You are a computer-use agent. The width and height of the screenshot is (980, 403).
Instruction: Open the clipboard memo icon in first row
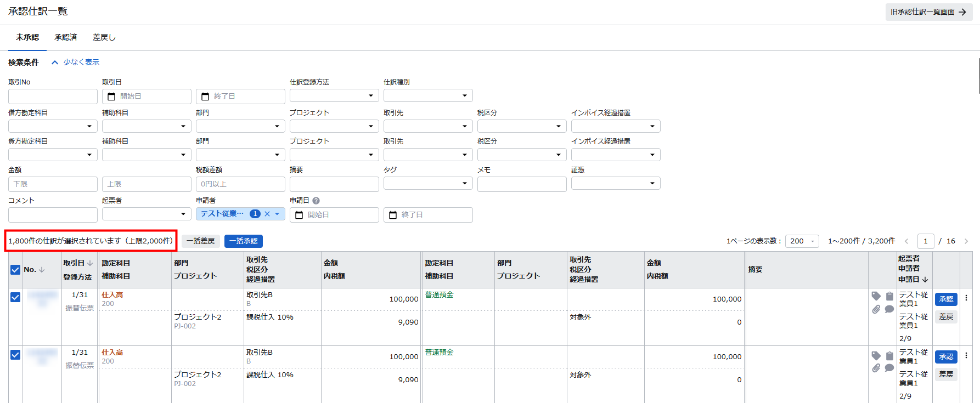(x=889, y=296)
